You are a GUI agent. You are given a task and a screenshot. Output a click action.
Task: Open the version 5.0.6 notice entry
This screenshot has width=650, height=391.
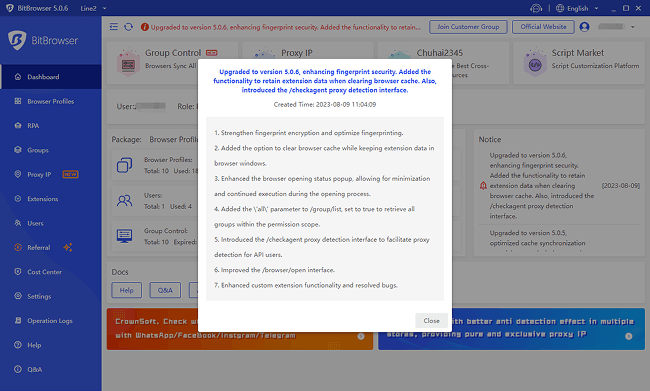[x=560, y=185]
